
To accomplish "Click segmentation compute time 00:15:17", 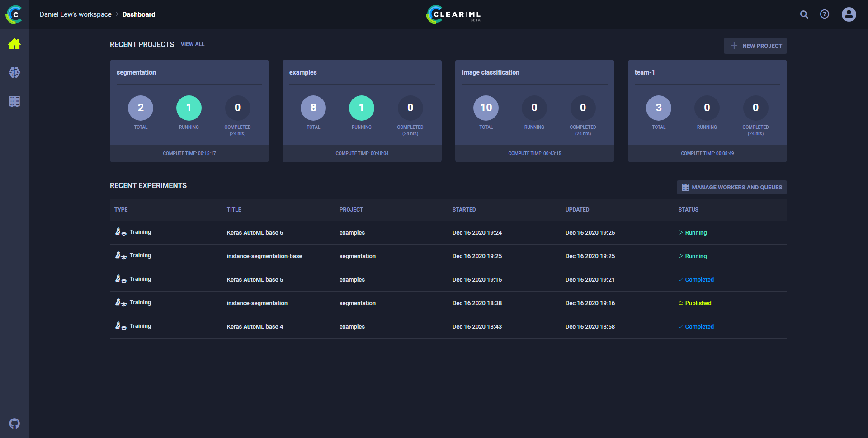I will click(189, 154).
